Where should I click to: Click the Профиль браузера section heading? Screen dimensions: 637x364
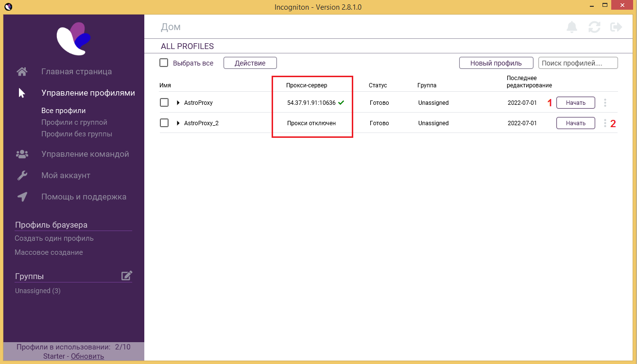pos(51,225)
